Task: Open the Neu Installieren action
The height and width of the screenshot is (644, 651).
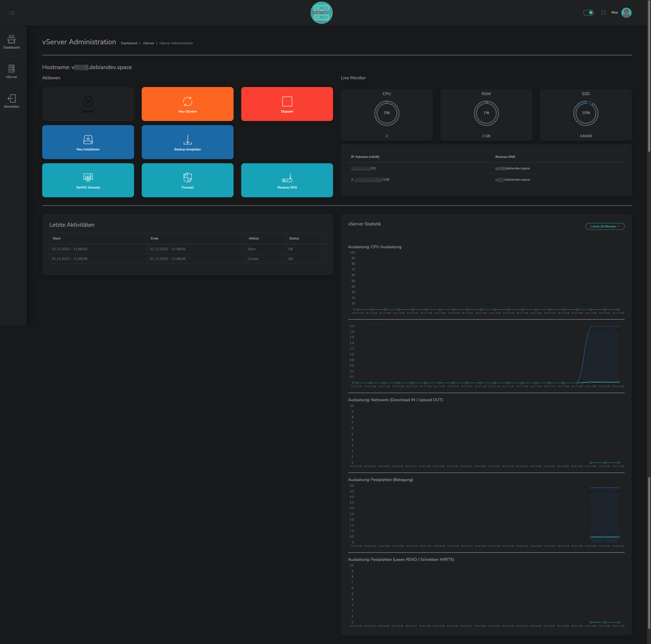Action: (x=88, y=142)
